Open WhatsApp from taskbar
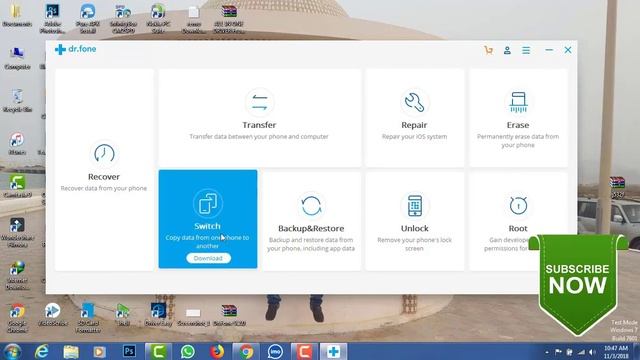The image size is (640, 360). (x=188, y=351)
